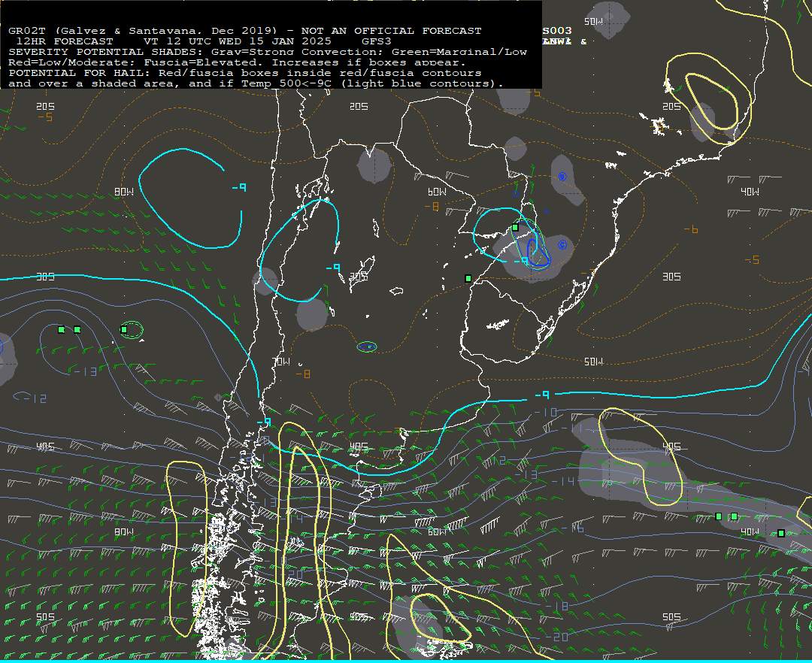
Task: Select the '70W' longitude label
Action: tap(282, 362)
